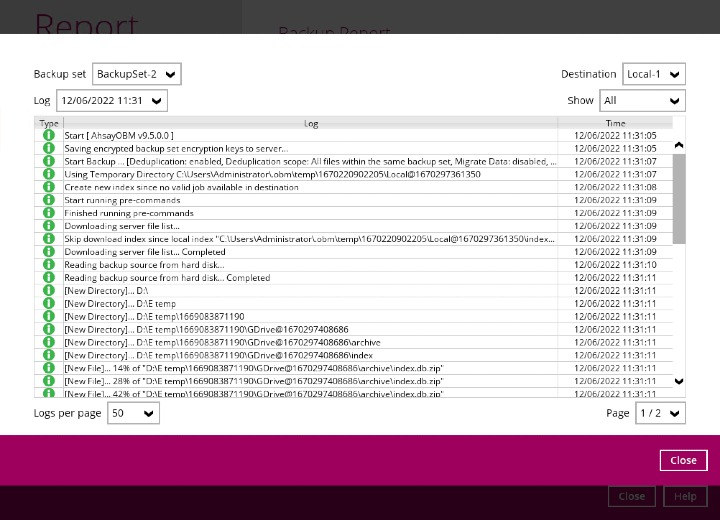Viewport: 720px width, 520px height.
Task: Click info icon for GDrive archive directory row
Action: [49, 342]
